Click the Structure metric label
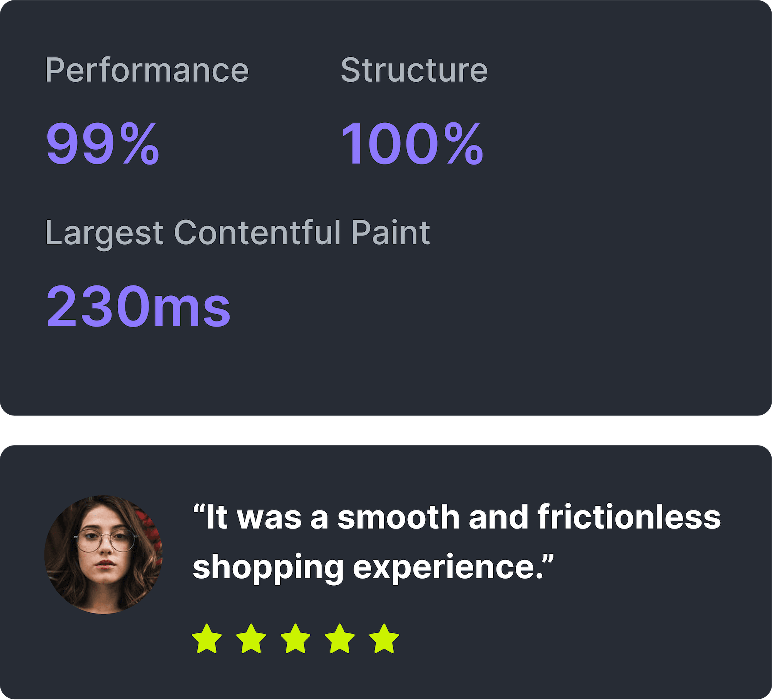The width and height of the screenshot is (772, 700). (414, 70)
